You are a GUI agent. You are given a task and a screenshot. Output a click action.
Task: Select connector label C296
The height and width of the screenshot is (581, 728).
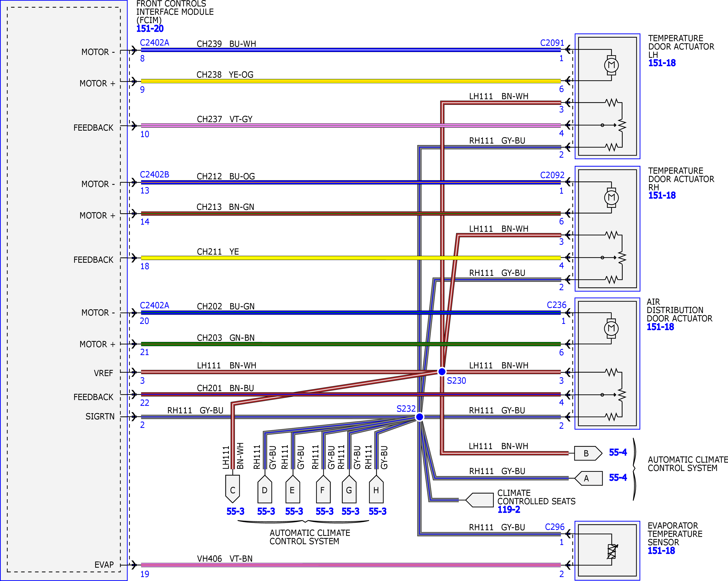[555, 527]
